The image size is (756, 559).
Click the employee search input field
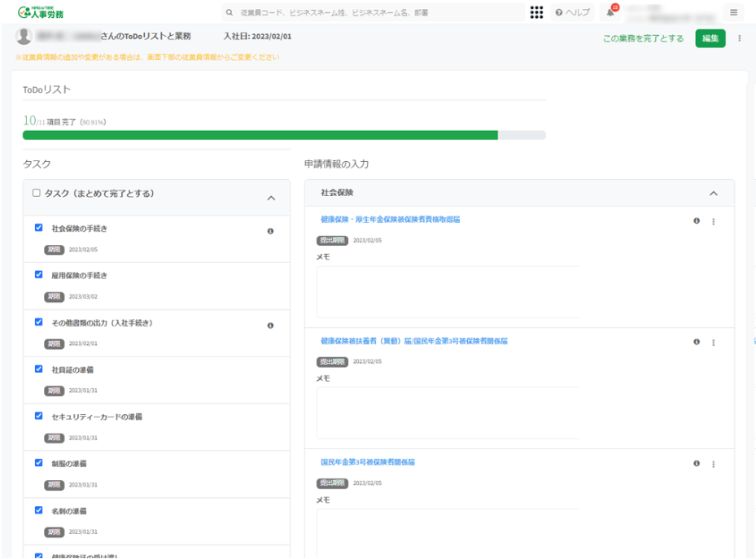point(374,13)
